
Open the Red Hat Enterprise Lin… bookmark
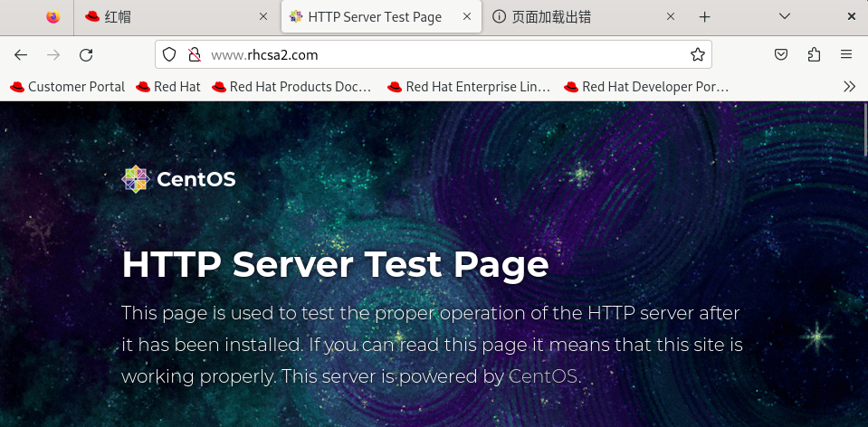coord(468,87)
